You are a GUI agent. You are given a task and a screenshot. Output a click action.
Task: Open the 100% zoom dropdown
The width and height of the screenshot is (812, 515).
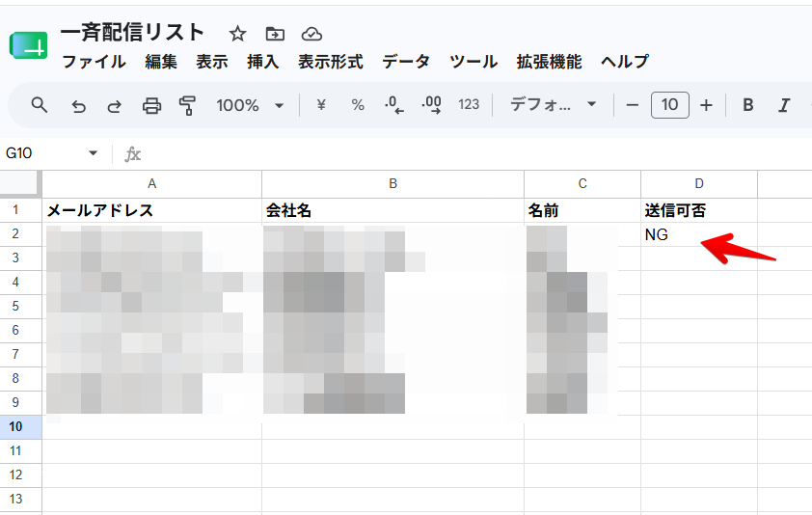pos(250,106)
